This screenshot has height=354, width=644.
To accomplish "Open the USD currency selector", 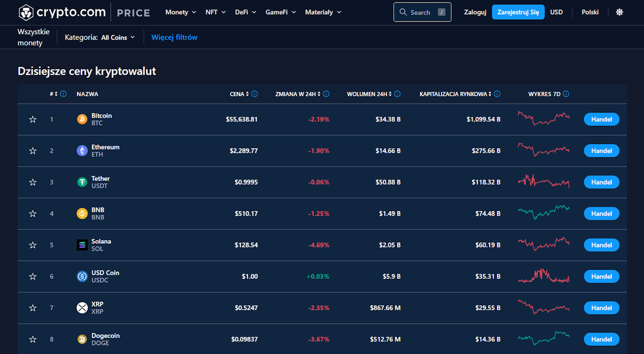I will coord(556,12).
